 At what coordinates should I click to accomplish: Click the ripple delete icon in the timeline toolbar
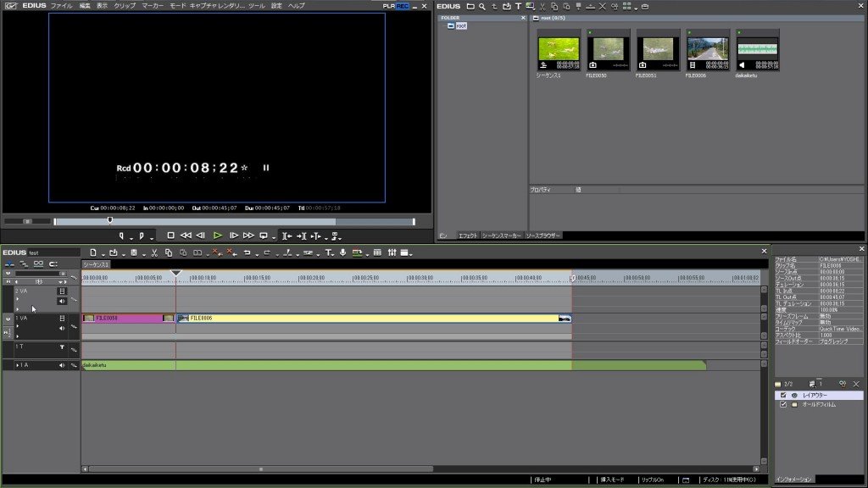tap(231, 252)
